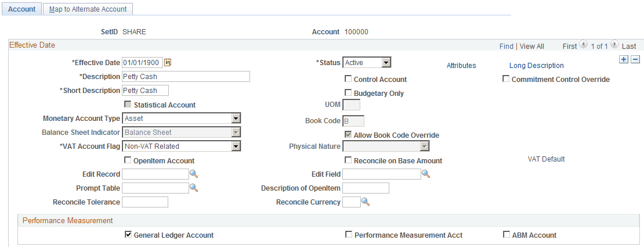
Task: Open the VAT Account Flag dropdown
Action: (182, 146)
